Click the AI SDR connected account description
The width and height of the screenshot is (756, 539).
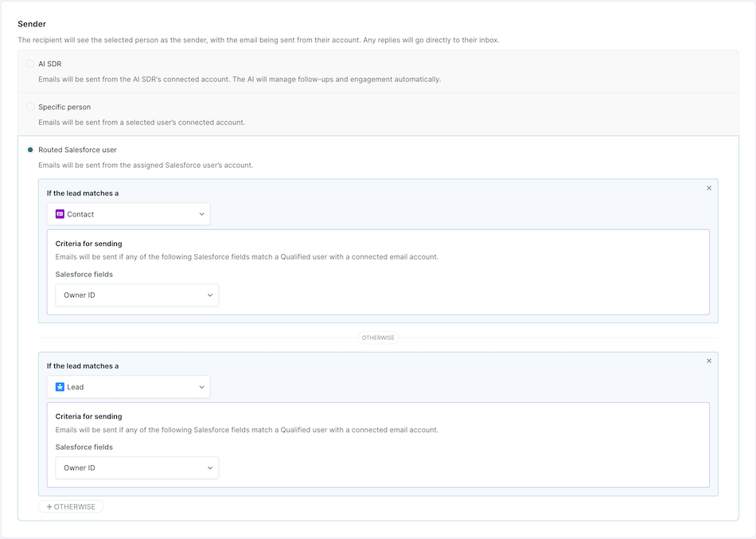pos(240,79)
